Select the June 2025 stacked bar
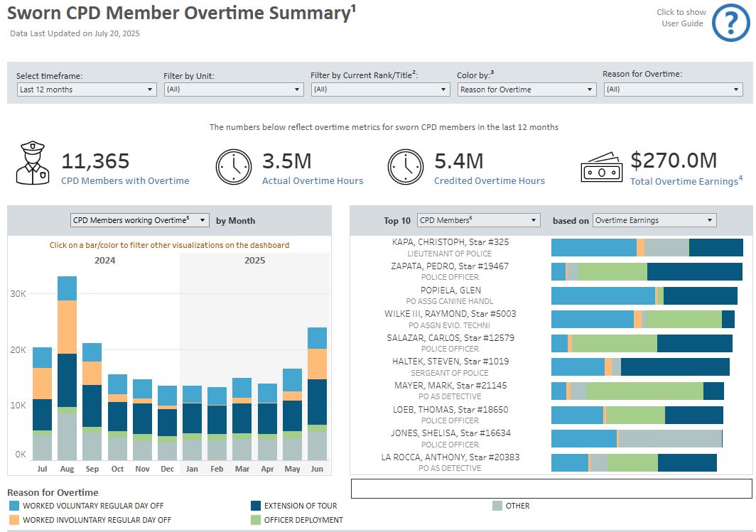 [317, 393]
